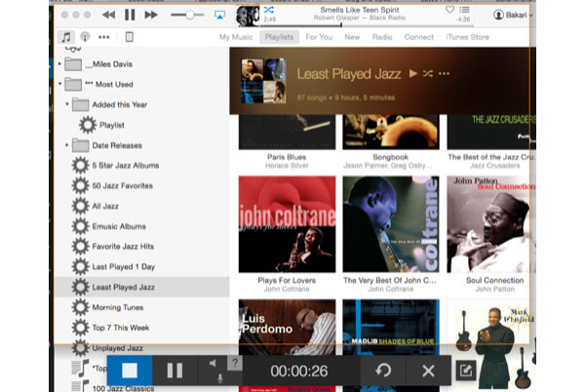Click the now-playing album artwork thumbnail
The image size is (585, 392).
pyautogui.click(x=248, y=16)
